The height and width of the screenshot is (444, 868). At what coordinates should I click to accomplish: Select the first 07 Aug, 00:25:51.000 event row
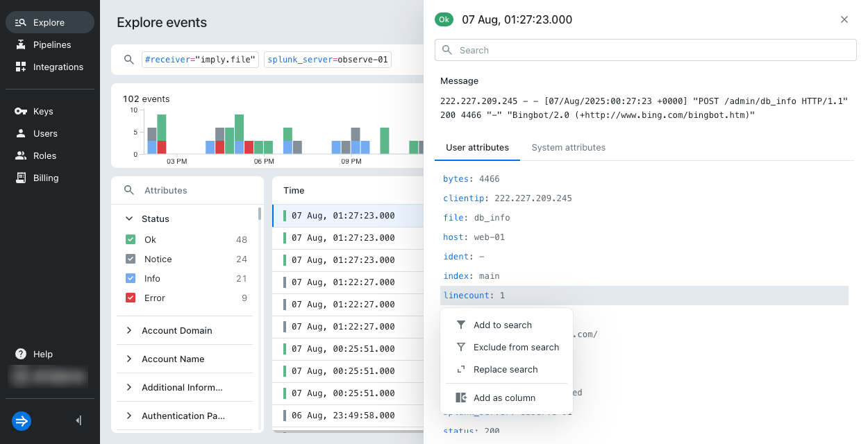coord(347,349)
